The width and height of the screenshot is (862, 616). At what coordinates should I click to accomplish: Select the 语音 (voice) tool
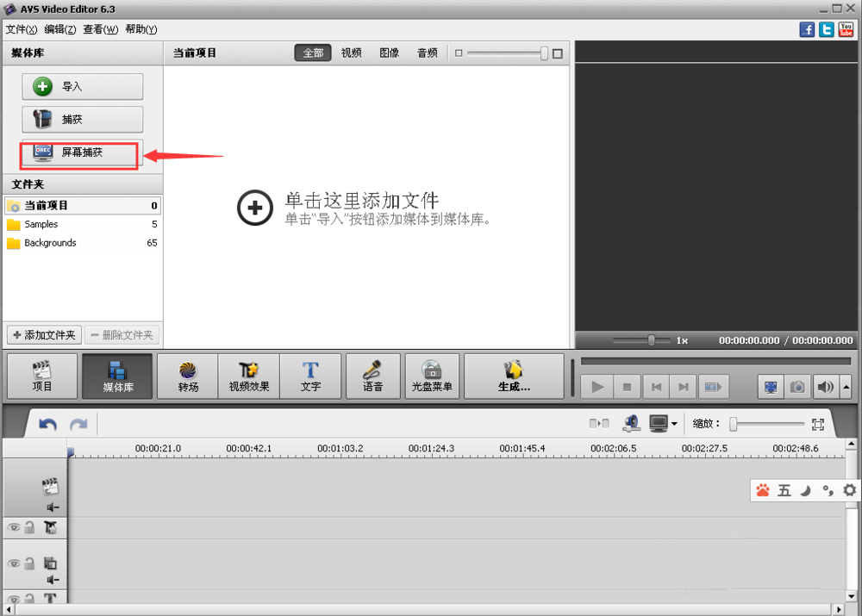(x=372, y=376)
